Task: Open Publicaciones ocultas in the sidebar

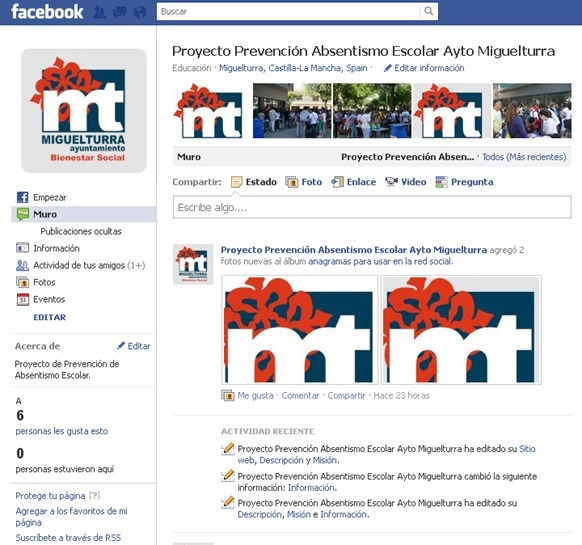Action: [x=81, y=231]
